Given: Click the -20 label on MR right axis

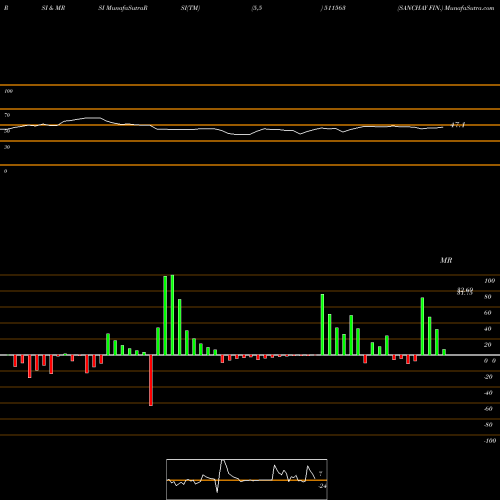Looking at the screenshot, I should (x=488, y=377).
